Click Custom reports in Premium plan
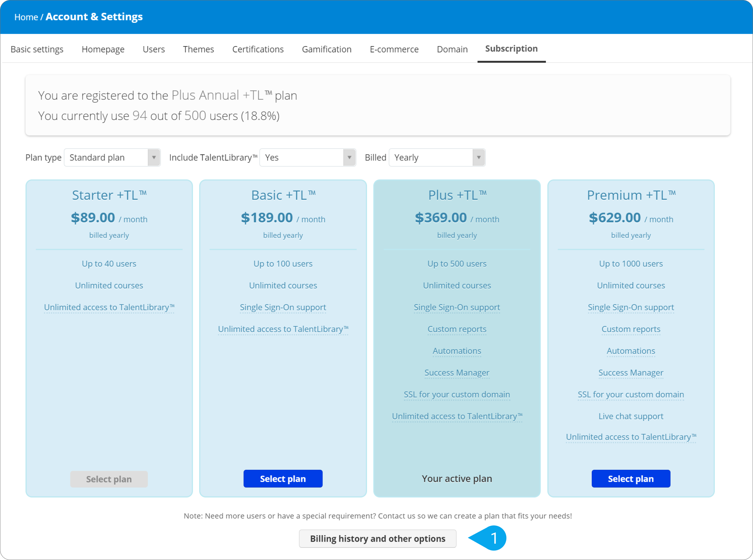Image resolution: width=753 pixels, height=560 pixels. [631, 329]
